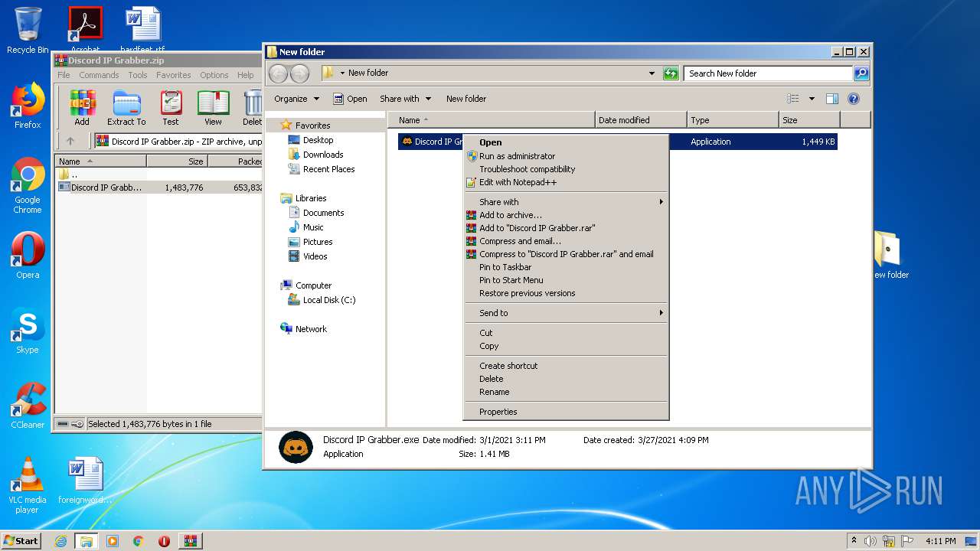
Task: Expand Send to submenu in context menu
Action: [566, 313]
